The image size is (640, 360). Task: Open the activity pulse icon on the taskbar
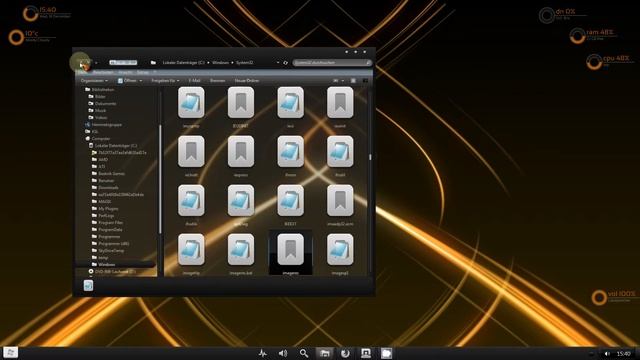tap(263, 353)
